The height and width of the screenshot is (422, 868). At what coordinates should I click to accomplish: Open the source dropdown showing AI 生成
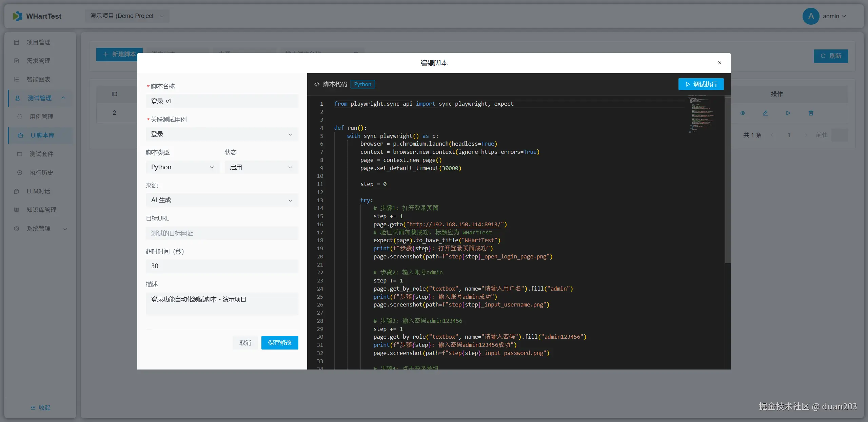coord(222,200)
